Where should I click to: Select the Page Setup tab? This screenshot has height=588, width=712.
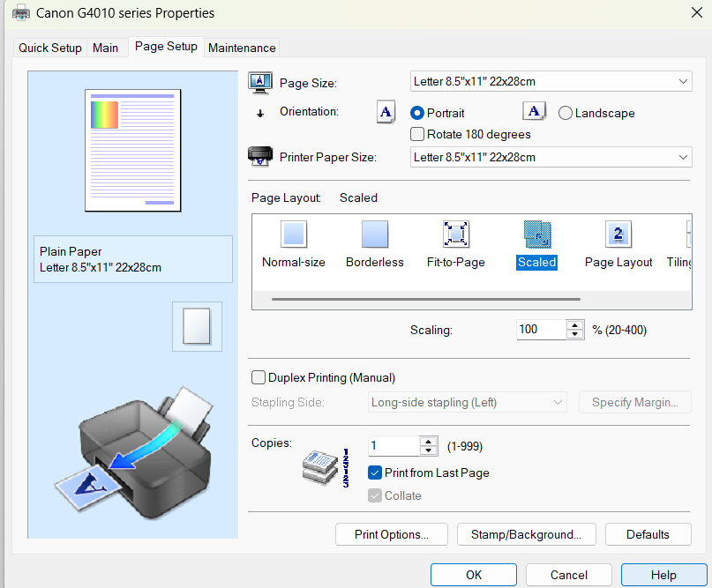pyautogui.click(x=166, y=46)
